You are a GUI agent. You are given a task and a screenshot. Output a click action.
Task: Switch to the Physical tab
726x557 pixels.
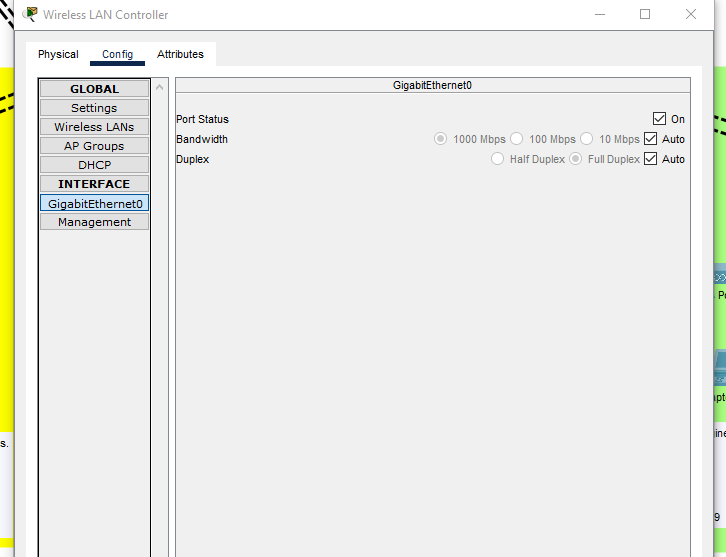[58, 54]
